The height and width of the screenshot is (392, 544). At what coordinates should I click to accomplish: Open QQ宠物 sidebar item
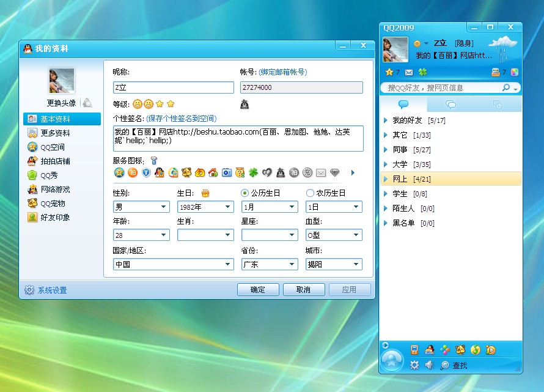46,204
